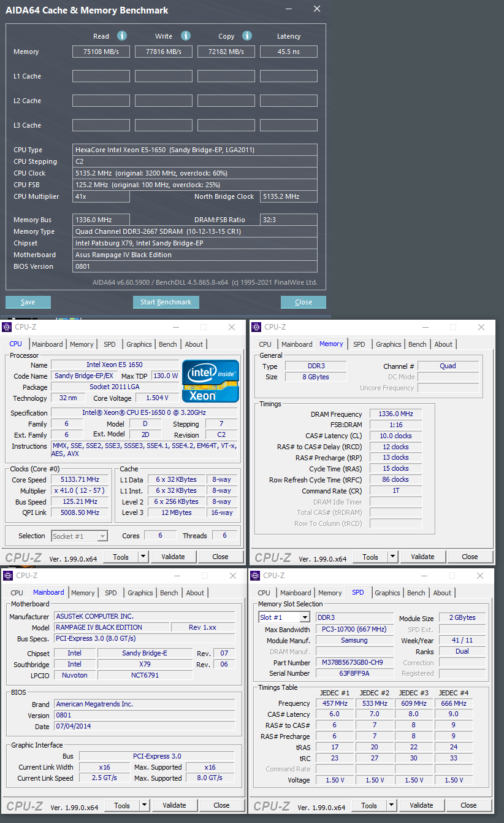Viewport: 504px width, 823px height.
Task: Open Graphics tab in the SPD-tab window
Action: tap(388, 593)
